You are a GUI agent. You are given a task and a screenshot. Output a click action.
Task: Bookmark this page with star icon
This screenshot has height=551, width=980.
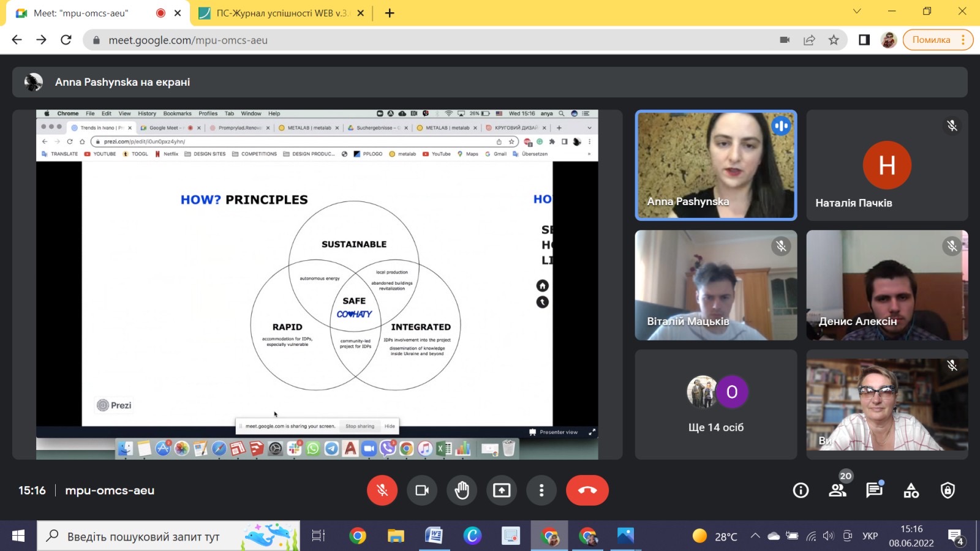[x=834, y=40]
